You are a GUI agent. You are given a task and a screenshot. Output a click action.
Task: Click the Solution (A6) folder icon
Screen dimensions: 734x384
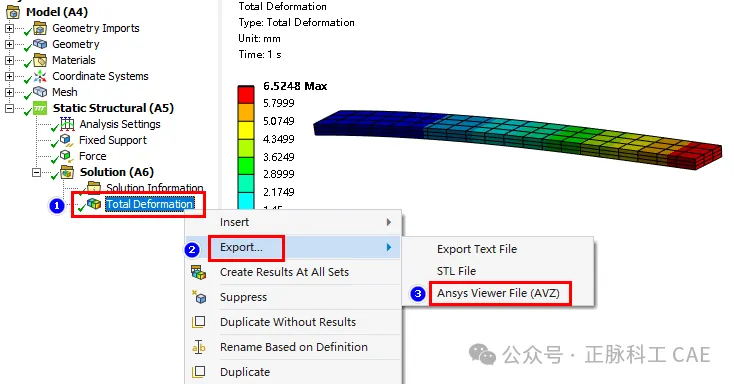(67, 172)
